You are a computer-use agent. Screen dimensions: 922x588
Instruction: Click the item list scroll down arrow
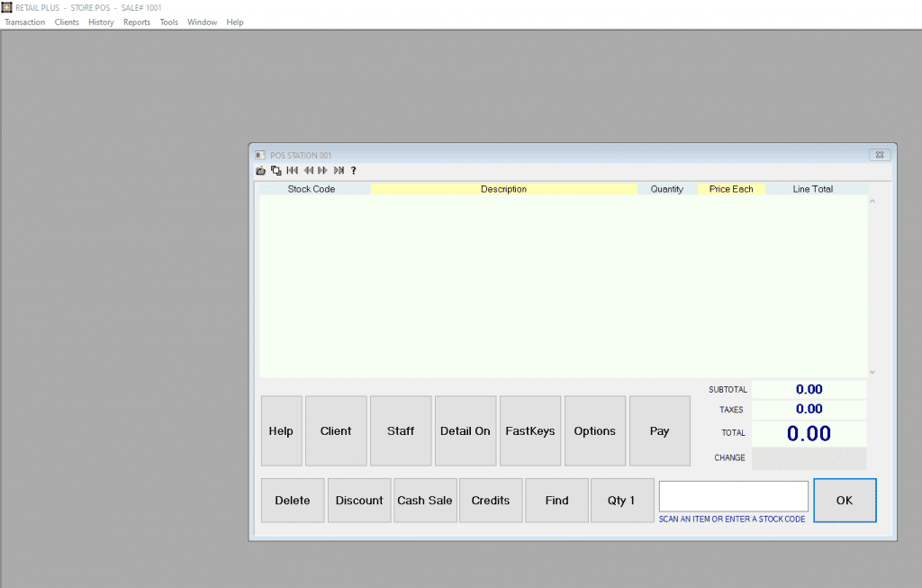tap(872, 371)
